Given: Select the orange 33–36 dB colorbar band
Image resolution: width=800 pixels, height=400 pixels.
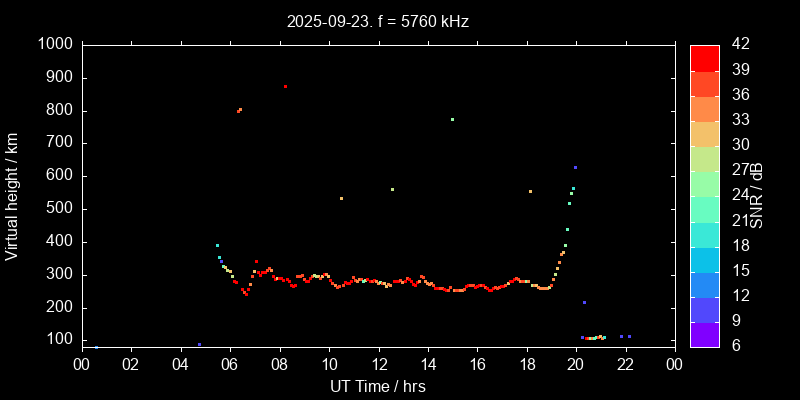Looking at the screenshot, I should click(704, 108).
